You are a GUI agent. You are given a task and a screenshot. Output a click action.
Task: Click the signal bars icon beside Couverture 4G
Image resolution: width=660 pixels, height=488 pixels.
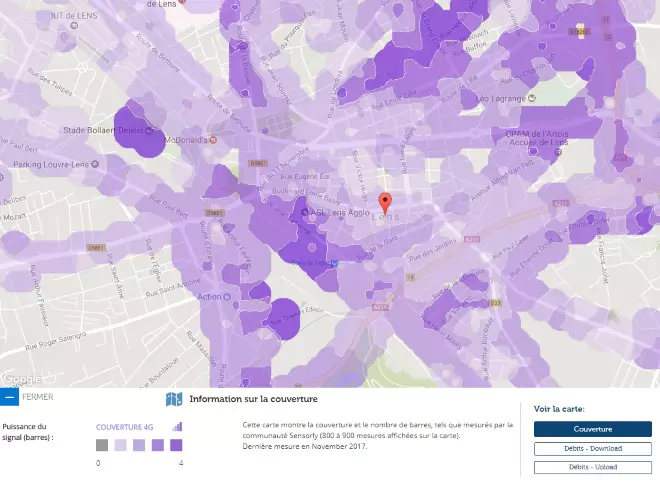177,426
